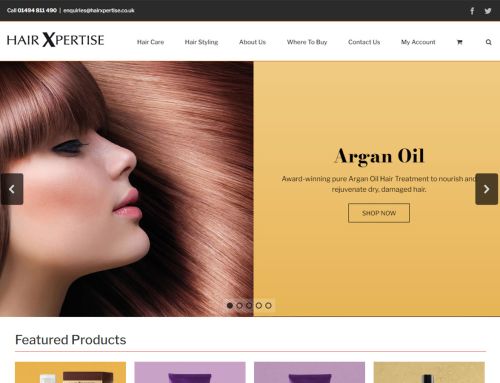Select the first slider pagination dot
This screenshot has height=383, width=500.
[230, 305]
